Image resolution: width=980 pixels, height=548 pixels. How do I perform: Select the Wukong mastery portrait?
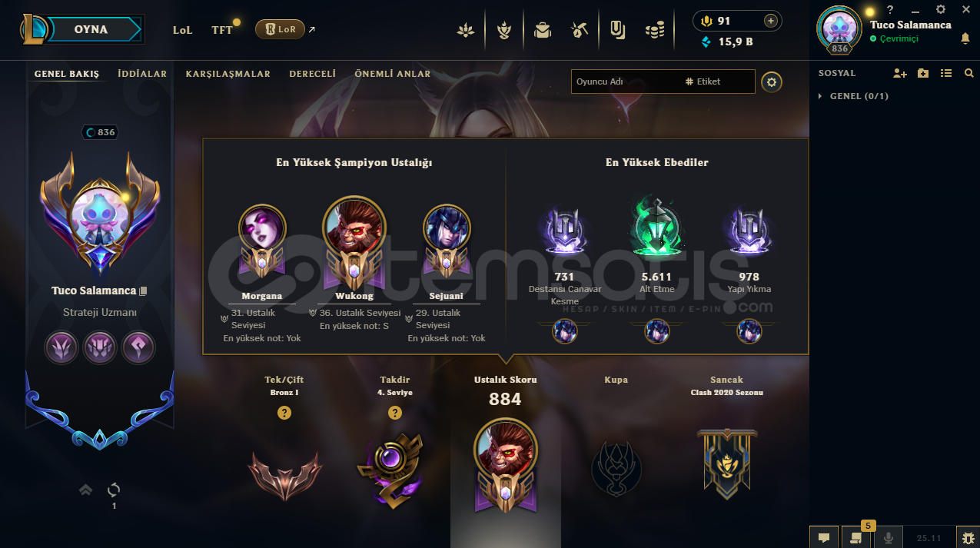click(354, 228)
